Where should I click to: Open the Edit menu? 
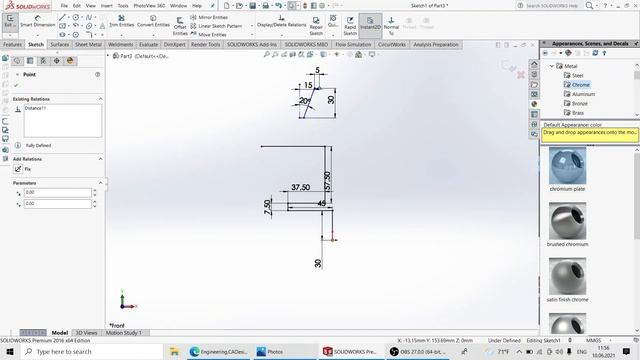77,6
